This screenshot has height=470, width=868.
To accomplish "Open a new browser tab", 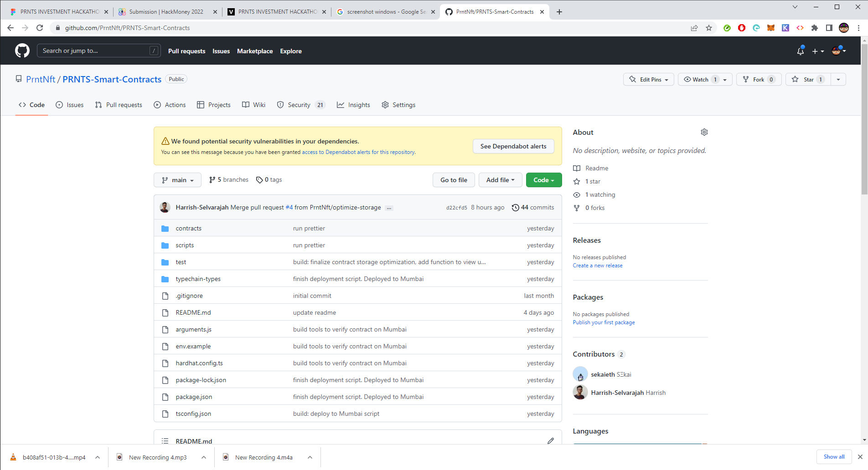I will click(x=559, y=12).
